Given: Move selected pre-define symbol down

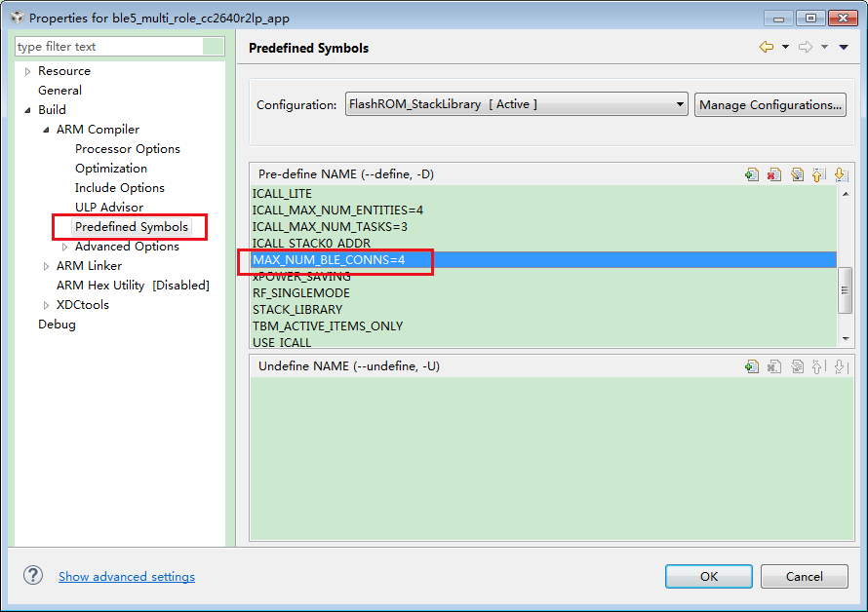Looking at the screenshot, I should click(x=841, y=174).
